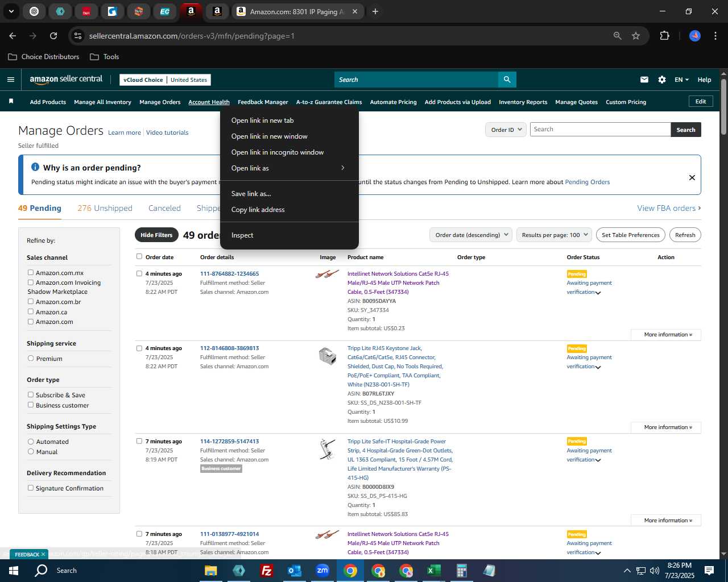Check the Business customer filter

pyautogui.click(x=31, y=405)
